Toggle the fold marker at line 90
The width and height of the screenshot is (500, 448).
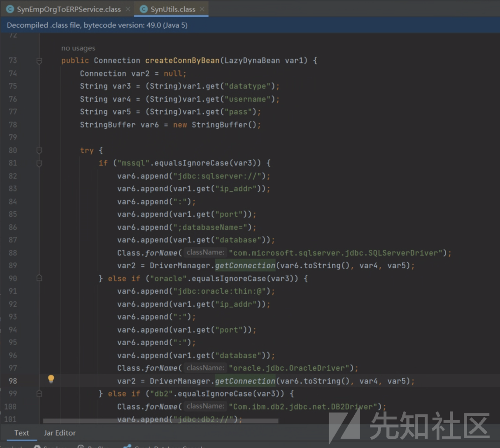click(39, 278)
